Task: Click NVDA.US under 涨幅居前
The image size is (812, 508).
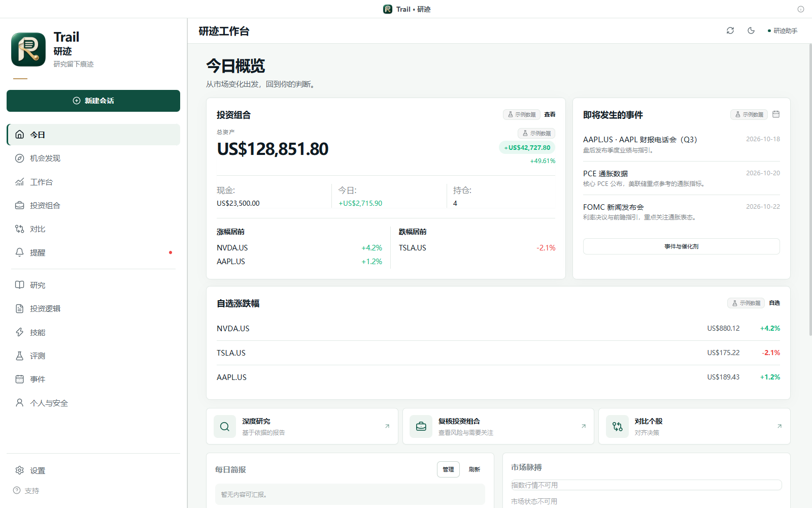Action: point(232,248)
